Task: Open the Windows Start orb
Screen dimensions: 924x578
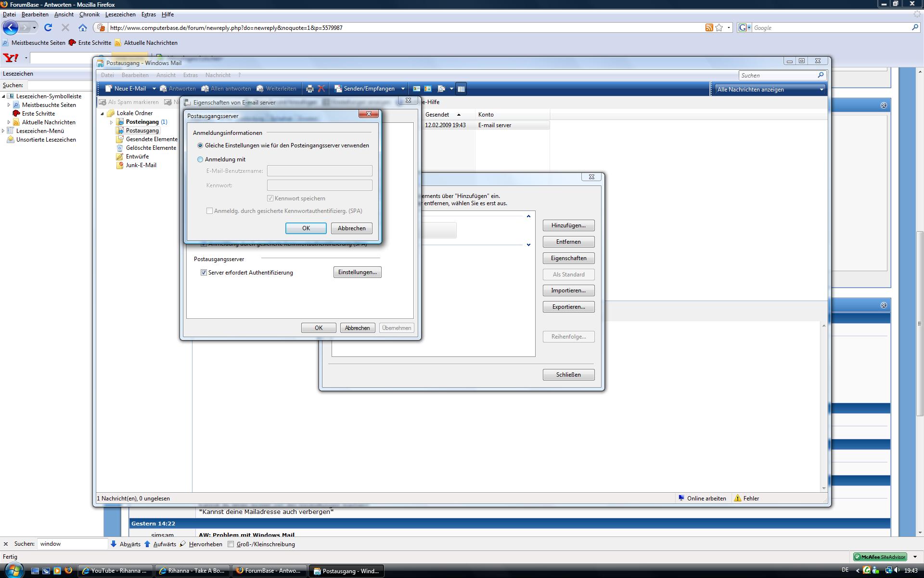Action: [x=13, y=571]
